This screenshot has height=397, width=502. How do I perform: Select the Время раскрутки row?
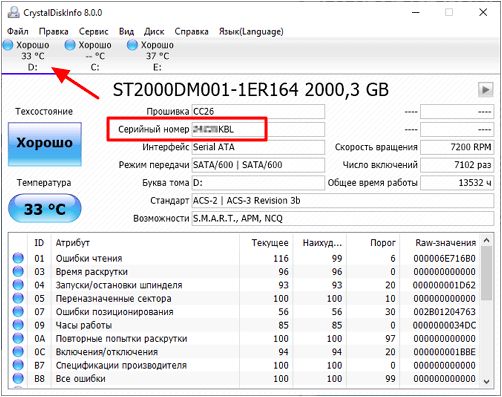pos(245,271)
